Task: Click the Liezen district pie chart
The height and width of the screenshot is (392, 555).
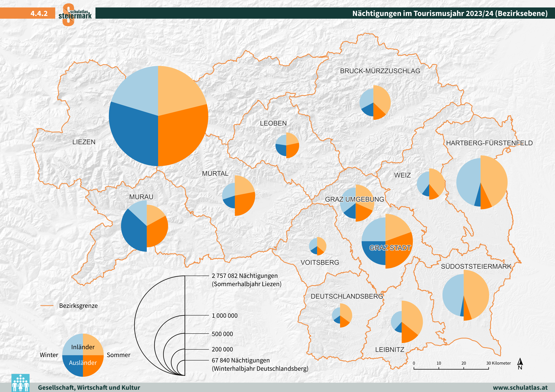Action: [158, 116]
